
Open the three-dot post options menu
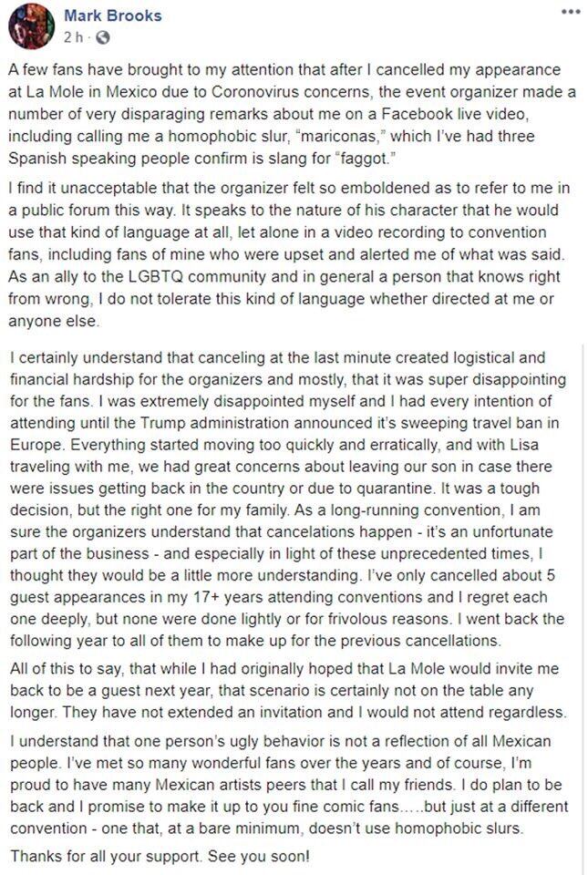coord(570,11)
